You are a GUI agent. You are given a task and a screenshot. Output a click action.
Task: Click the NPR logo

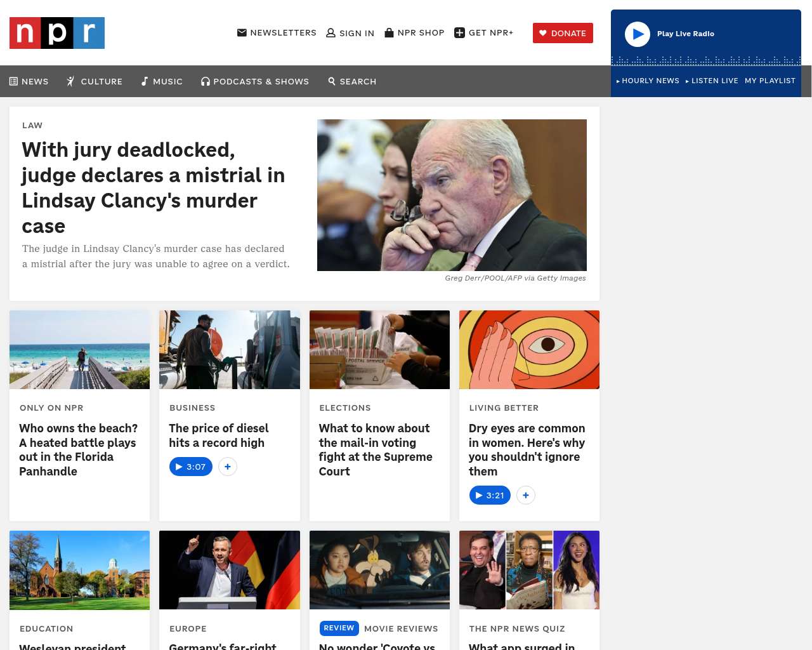click(57, 33)
